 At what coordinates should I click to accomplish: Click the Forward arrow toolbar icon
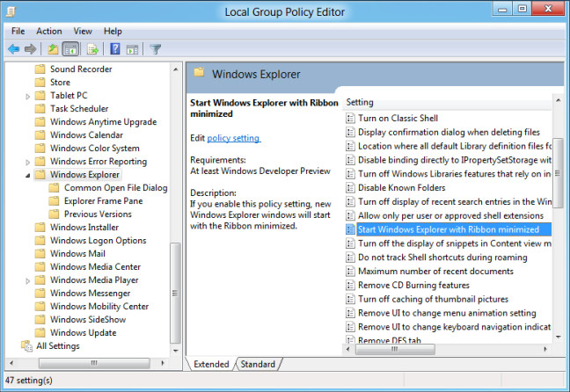click(30, 48)
